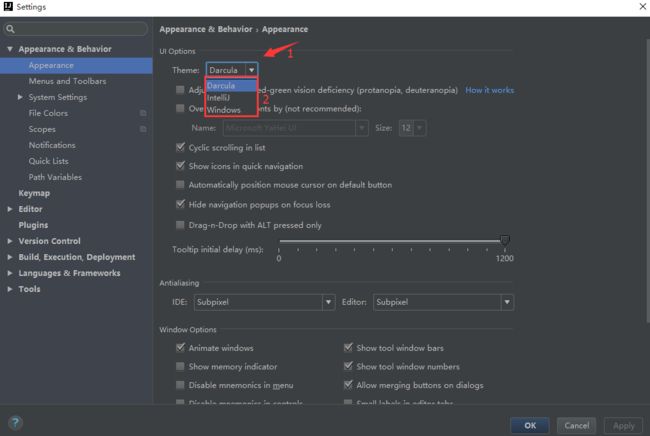The width and height of the screenshot is (650, 436).
Task: Expand Languages & Frameworks node
Action: (10, 273)
